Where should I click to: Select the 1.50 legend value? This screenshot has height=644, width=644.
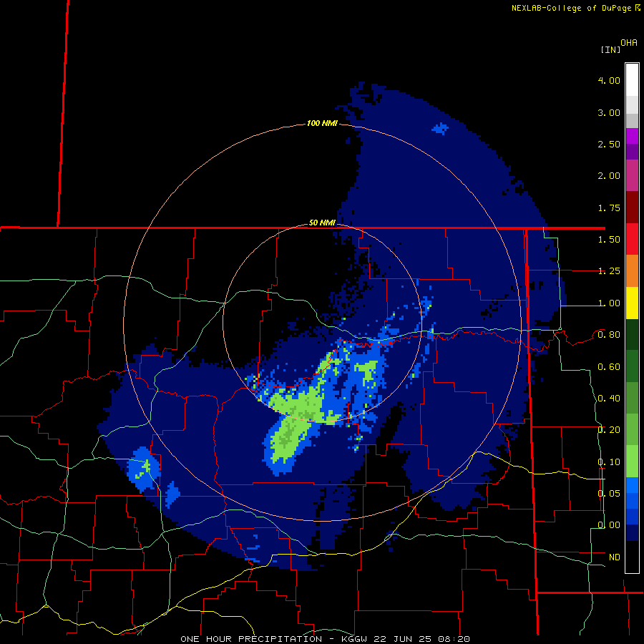pos(609,240)
